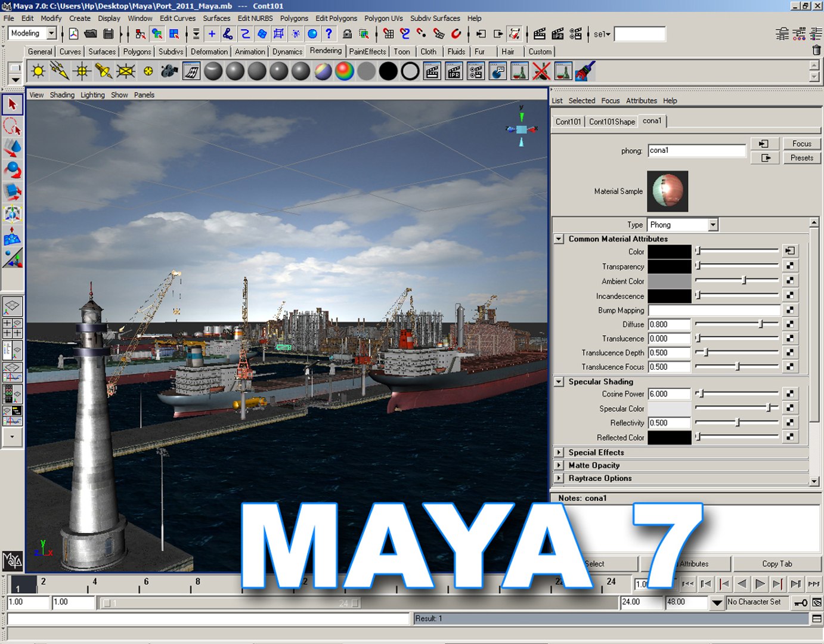This screenshot has height=644, width=824.
Task: Click the black ring shelf icon
Action: click(x=410, y=72)
